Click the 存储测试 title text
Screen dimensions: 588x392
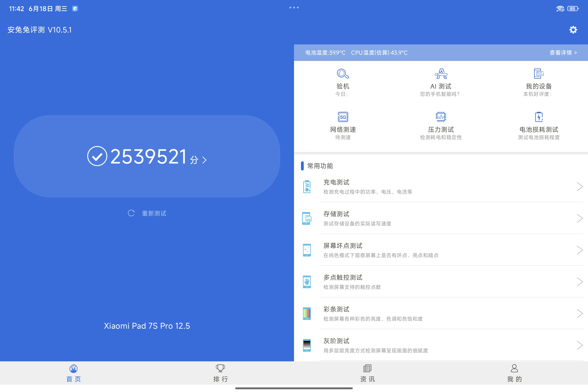(x=336, y=214)
